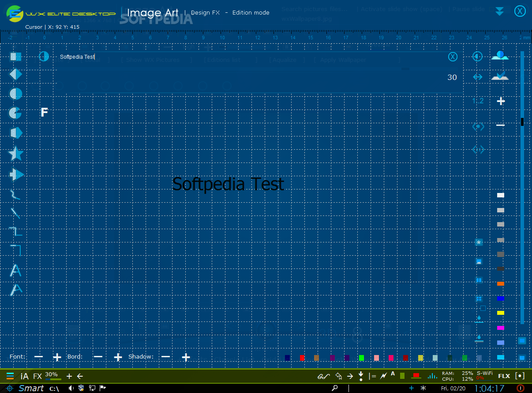Decrease border with Bord minus
Image resolution: width=532 pixels, height=393 pixels.
point(98,357)
